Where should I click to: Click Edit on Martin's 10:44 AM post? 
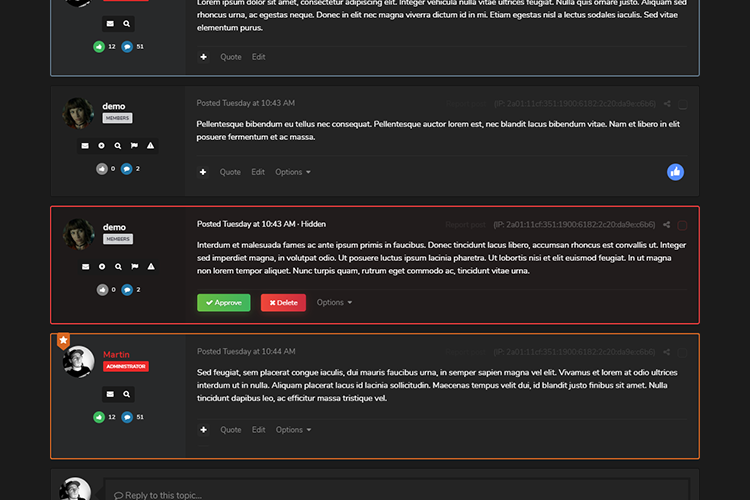pos(258,430)
